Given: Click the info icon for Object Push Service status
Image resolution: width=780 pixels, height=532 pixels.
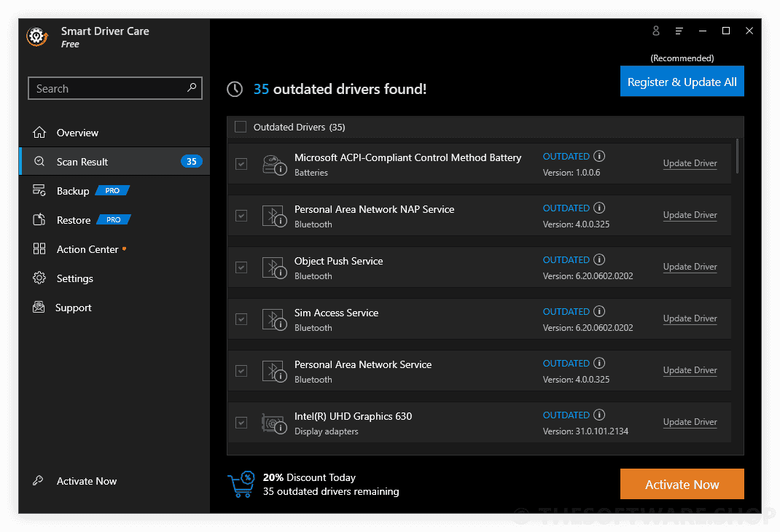Looking at the screenshot, I should pyautogui.click(x=599, y=259).
